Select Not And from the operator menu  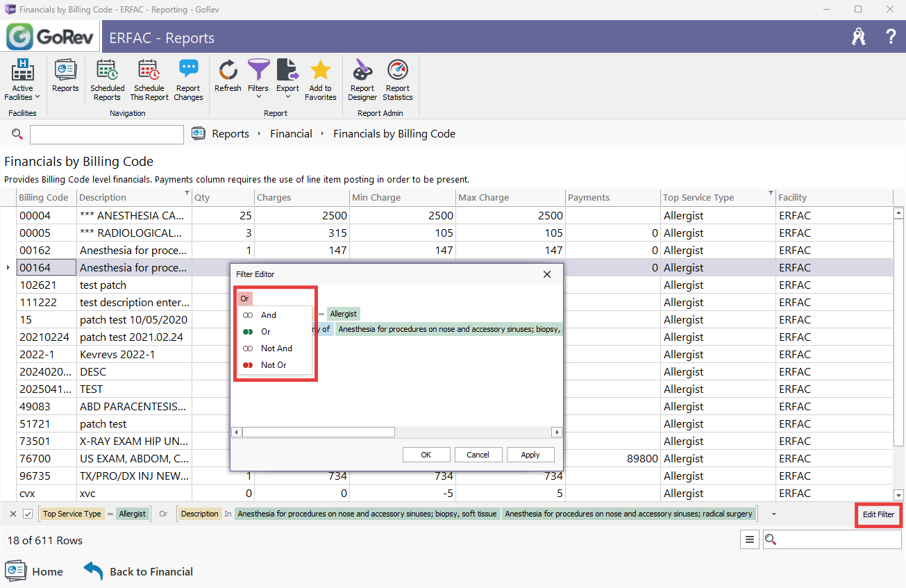coord(276,348)
